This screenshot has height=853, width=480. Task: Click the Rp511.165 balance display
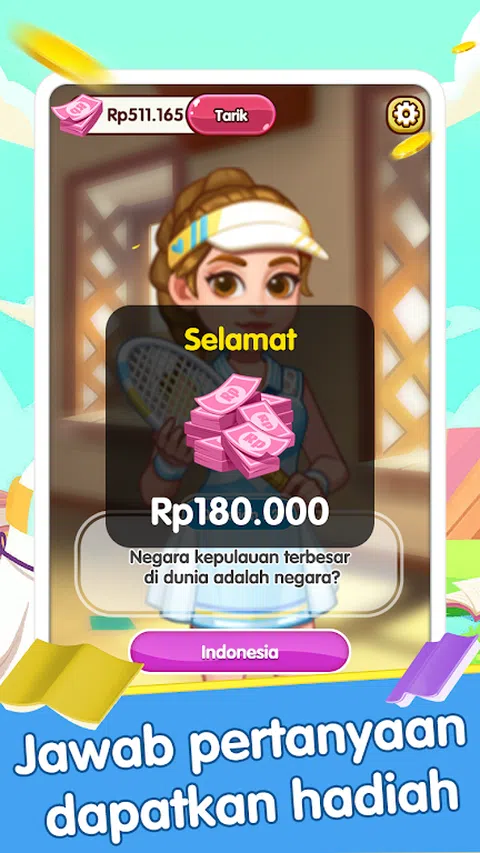[x=145, y=115]
